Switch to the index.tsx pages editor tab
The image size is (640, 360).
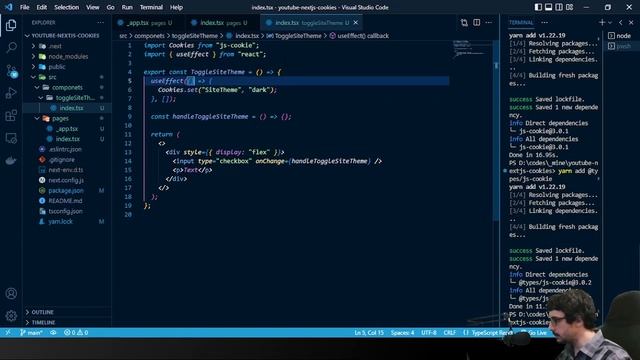click(222, 23)
